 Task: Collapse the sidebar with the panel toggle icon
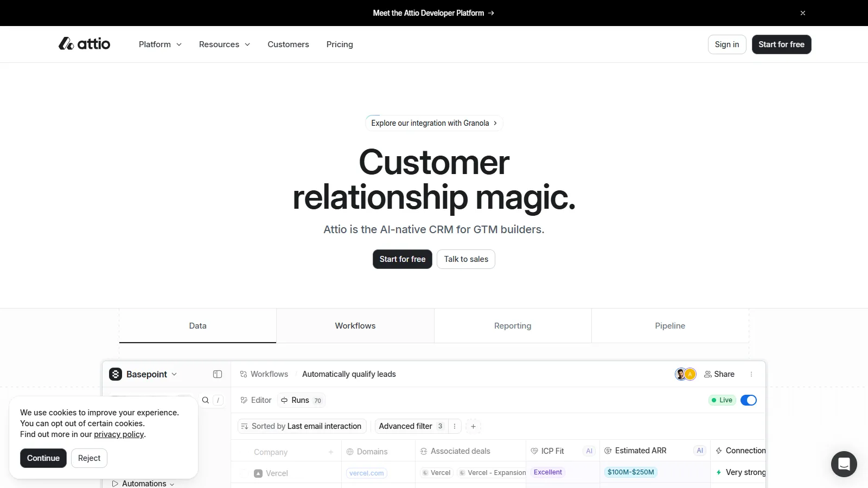(x=218, y=374)
